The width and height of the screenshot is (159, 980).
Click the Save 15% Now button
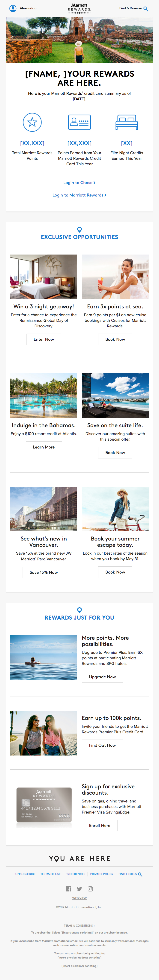point(44,572)
